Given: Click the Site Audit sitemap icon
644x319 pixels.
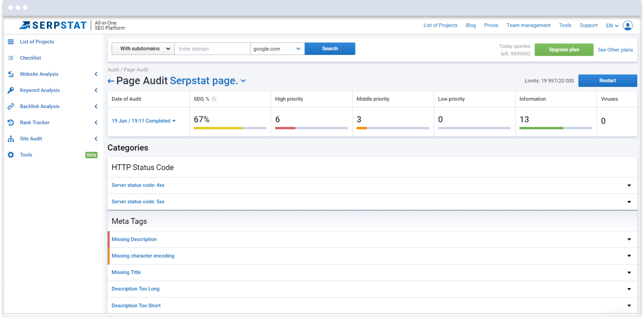Looking at the screenshot, I should pos(11,139).
